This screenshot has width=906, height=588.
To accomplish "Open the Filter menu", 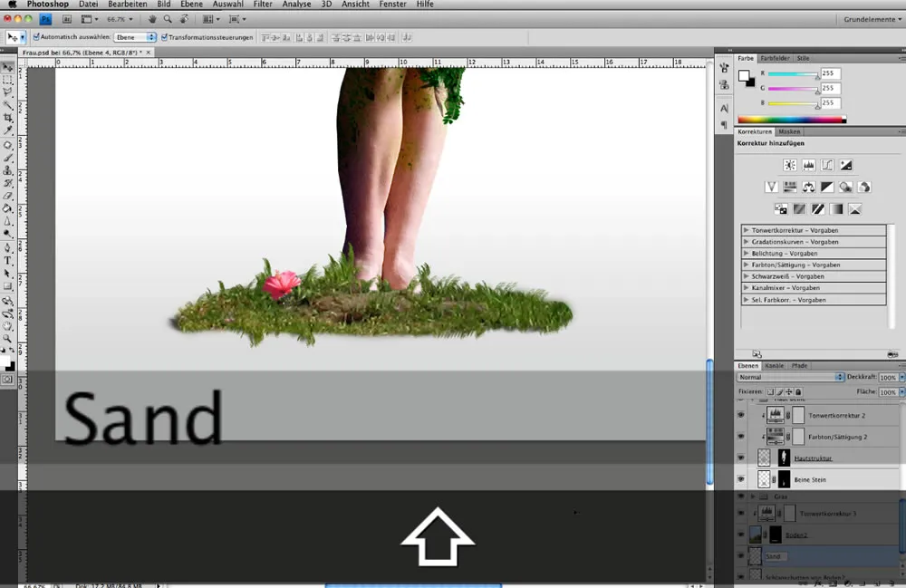I will click(x=262, y=5).
